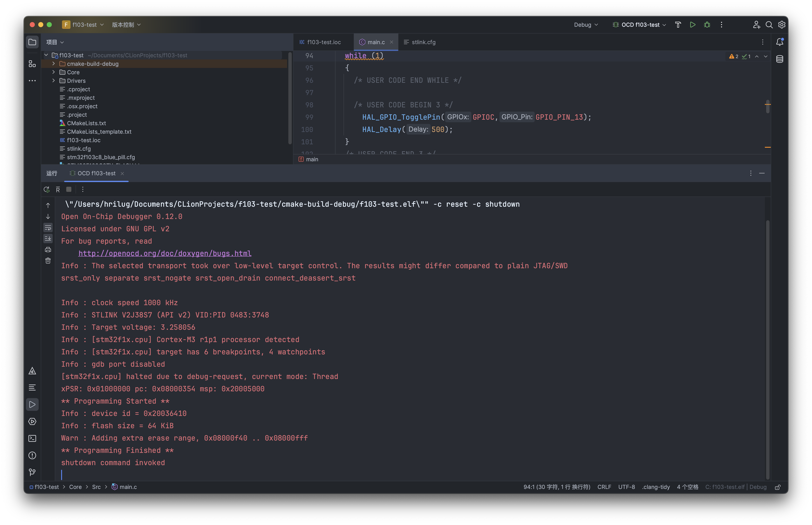The height and width of the screenshot is (525, 812).
Task: Start debugging with the bug icon
Action: 707,25
